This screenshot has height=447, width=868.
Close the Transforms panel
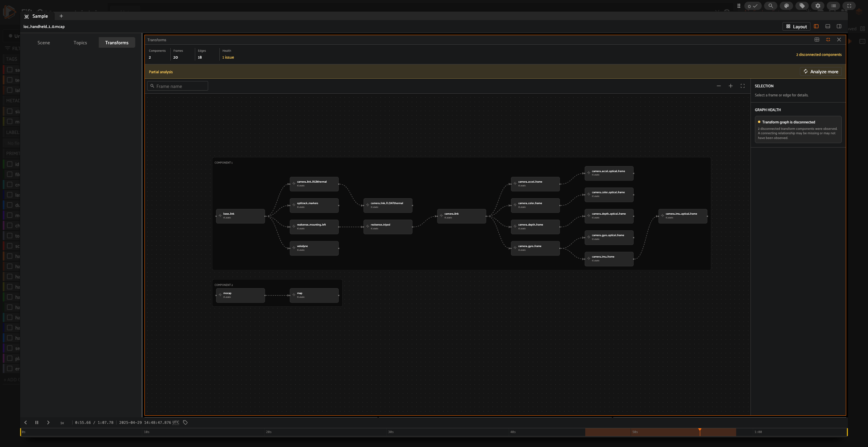pyautogui.click(x=839, y=40)
